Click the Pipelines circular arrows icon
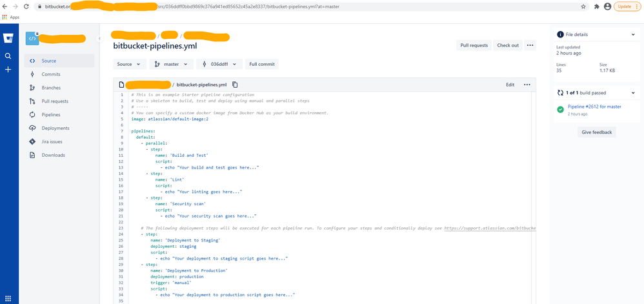 [32, 115]
